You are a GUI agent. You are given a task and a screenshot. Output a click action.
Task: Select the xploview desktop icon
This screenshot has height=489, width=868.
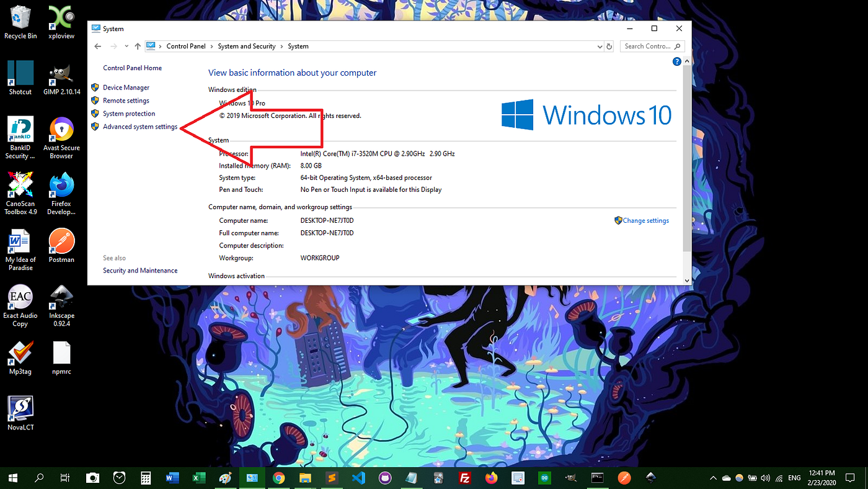tap(61, 23)
